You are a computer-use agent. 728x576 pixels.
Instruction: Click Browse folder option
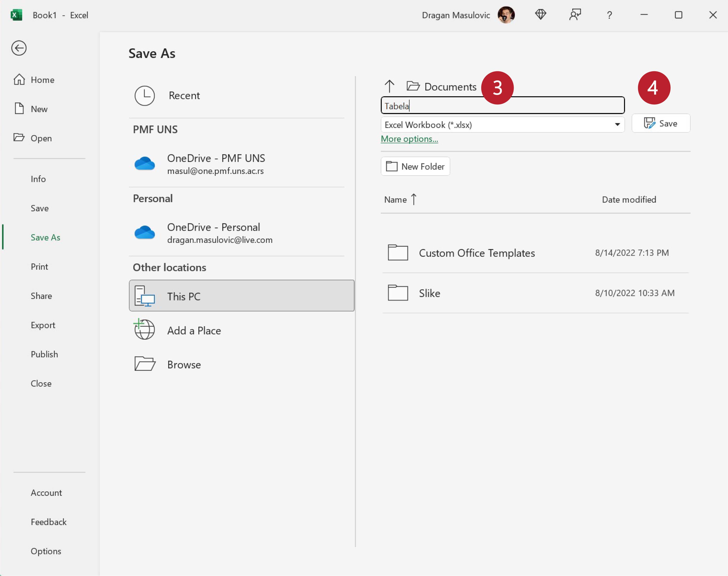(184, 365)
